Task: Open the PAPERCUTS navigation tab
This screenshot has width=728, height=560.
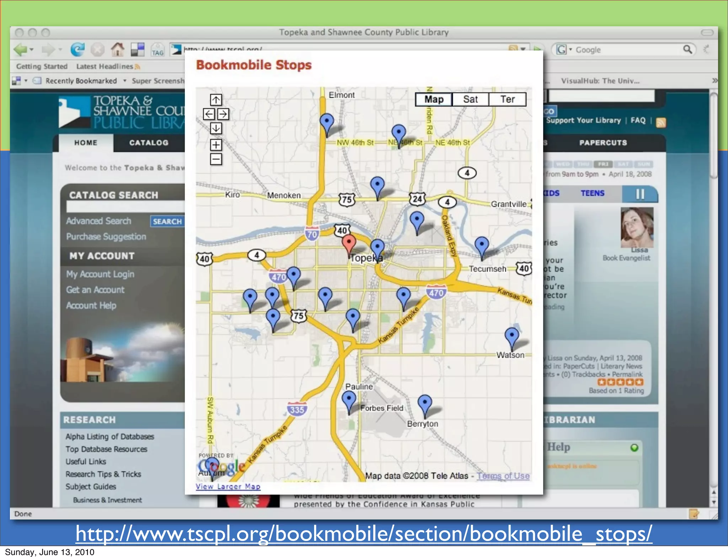Action: pos(603,143)
